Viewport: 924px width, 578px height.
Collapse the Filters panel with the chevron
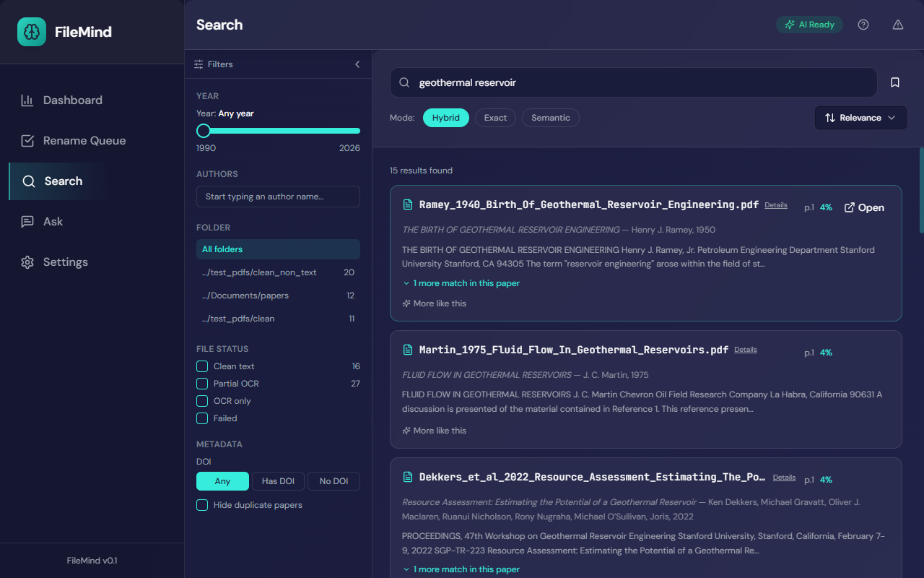point(357,64)
